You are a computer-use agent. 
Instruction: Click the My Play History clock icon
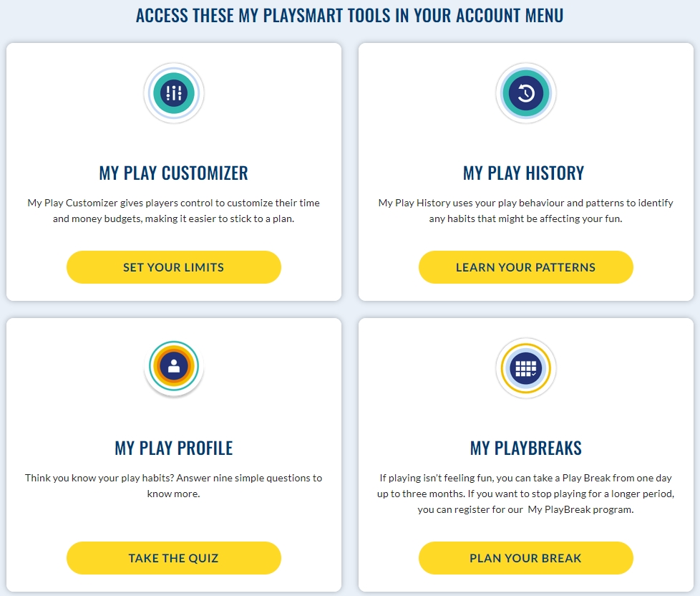525,92
